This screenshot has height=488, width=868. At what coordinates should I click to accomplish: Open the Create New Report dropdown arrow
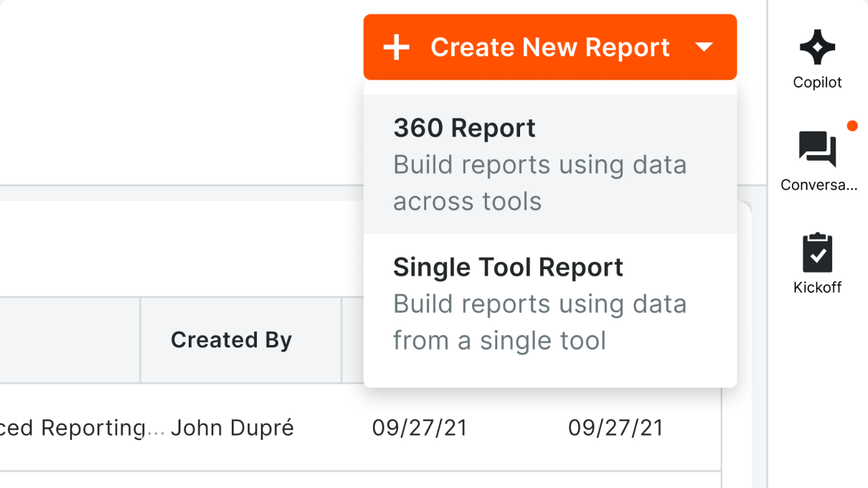pos(706,47)
